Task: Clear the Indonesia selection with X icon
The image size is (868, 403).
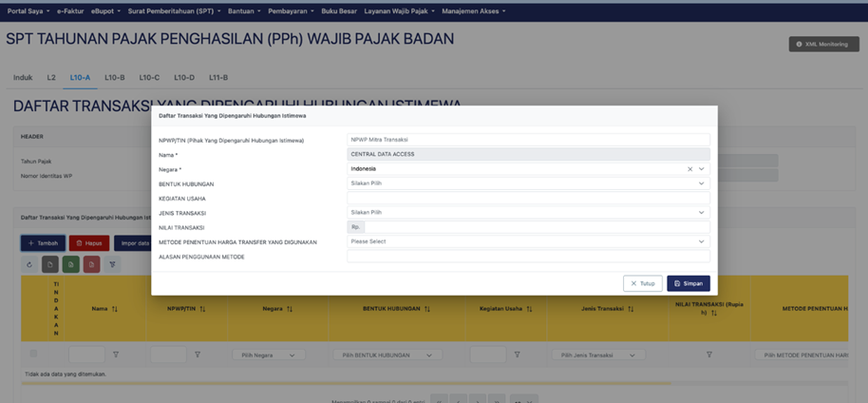Action: pyautogui.click(x=689, y=169)
